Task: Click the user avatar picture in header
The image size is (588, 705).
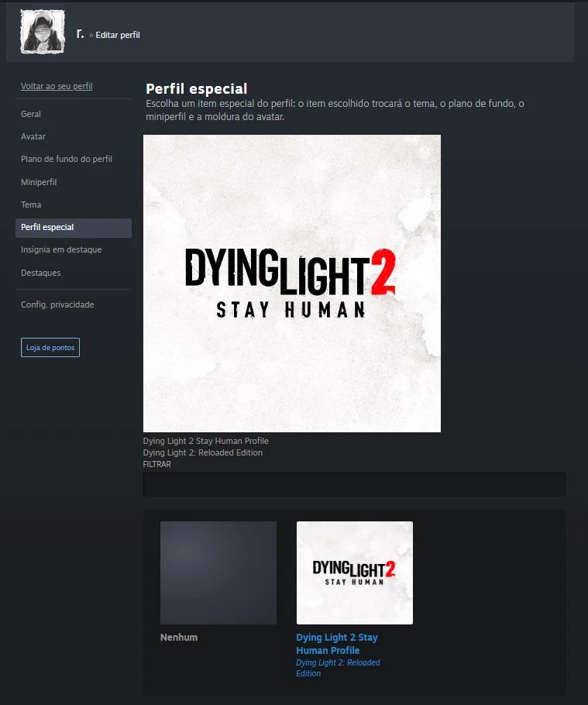Action: [x=43, y=32]
